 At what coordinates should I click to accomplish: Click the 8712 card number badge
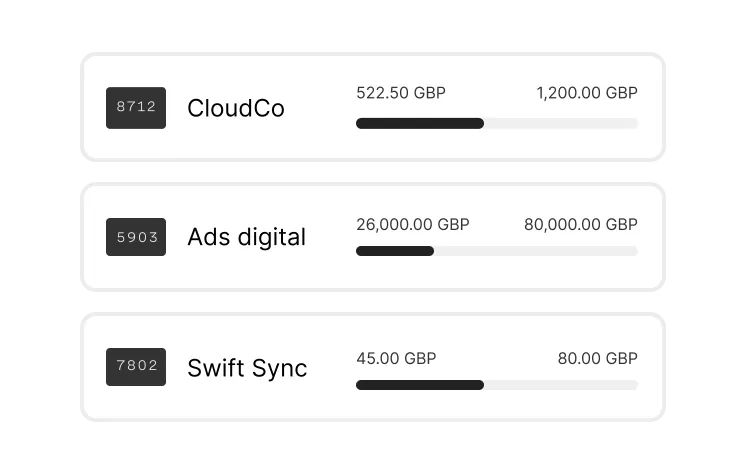tap(136, 107)
